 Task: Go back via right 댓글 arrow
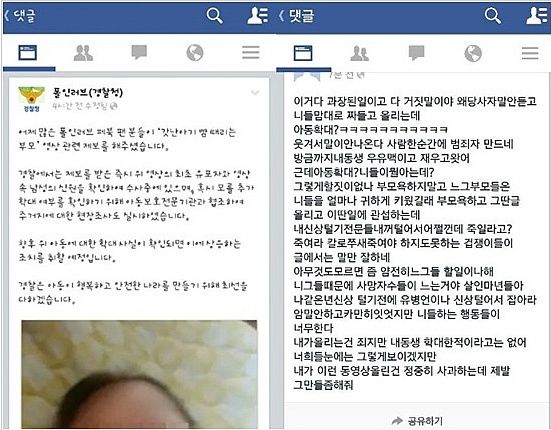click(x=296, y=15)
